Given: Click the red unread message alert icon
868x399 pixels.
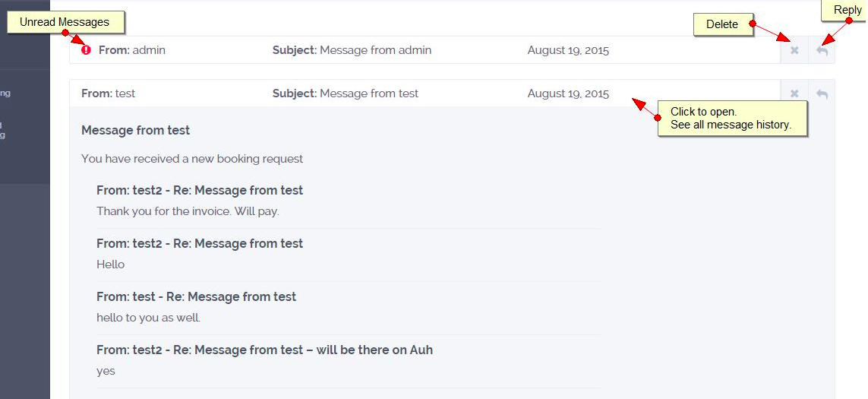Looking at the screenshot, I should pyautogui.click(x=86, y=50).
